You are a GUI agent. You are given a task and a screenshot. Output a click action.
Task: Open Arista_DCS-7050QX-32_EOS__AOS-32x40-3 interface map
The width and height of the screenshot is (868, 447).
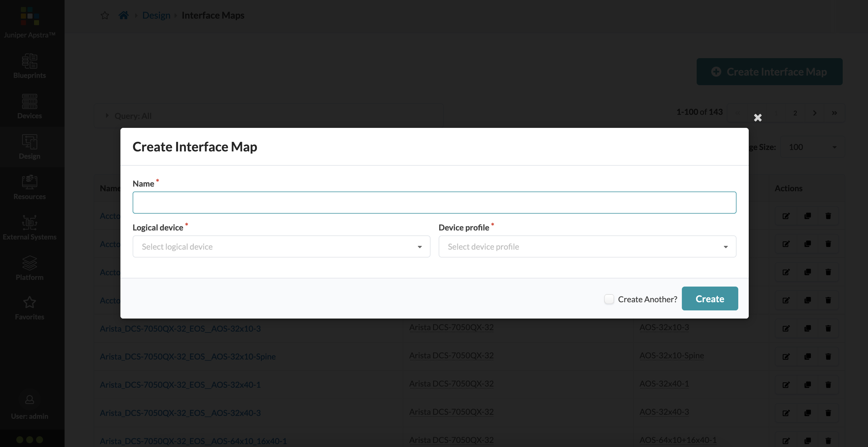(x=180, y=413)
